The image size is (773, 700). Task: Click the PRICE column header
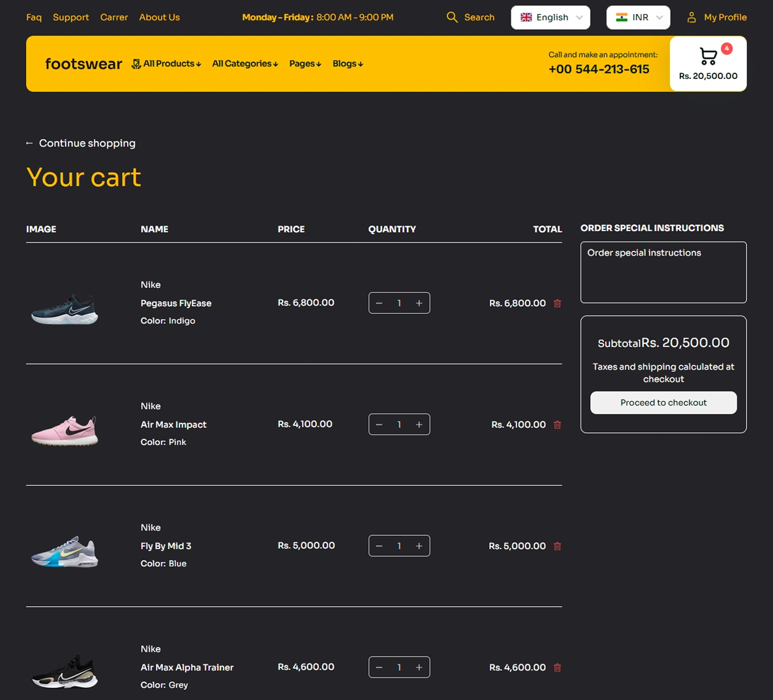coord(291,229)
